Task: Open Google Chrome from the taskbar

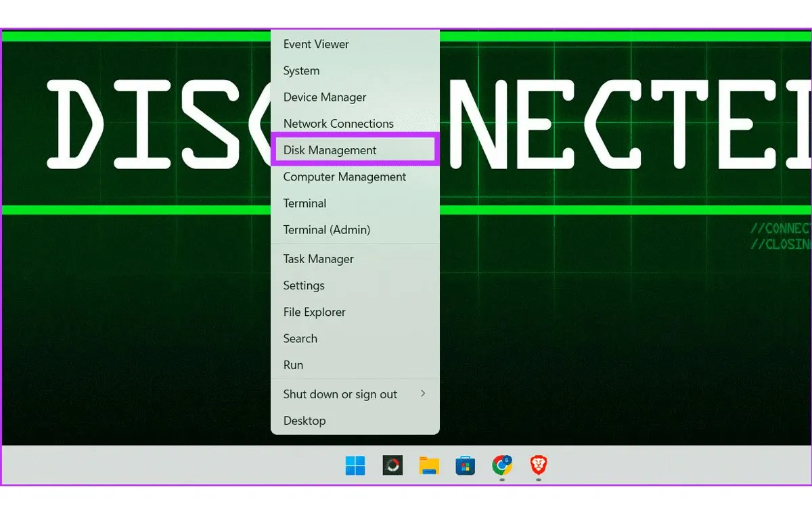Action: click(x=502, y=465)
